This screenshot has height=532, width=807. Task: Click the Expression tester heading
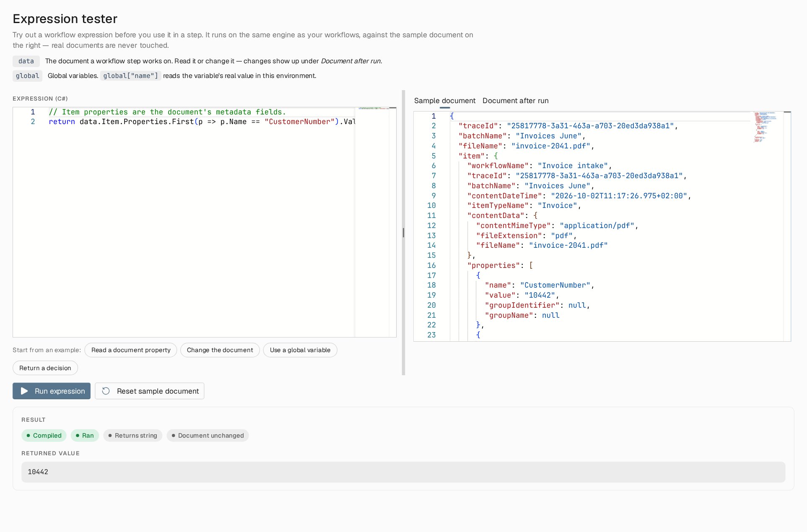coord(65,19)
